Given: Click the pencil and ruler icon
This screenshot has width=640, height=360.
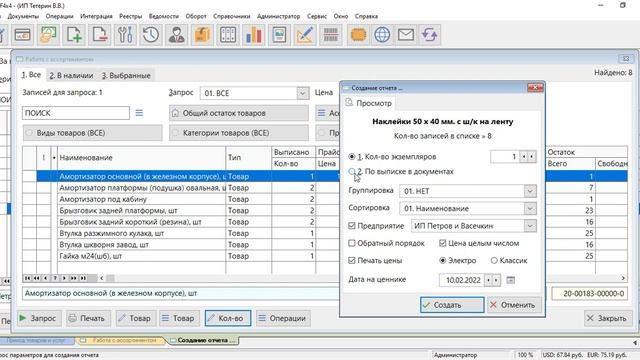Looking at the screenshot, I should click(x=305, y=35).
